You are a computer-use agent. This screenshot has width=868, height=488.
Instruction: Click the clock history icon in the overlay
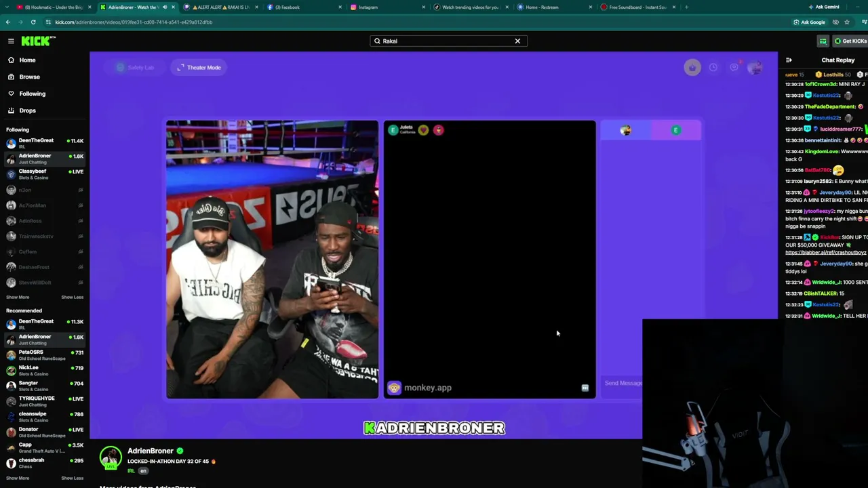pos(713,67)
